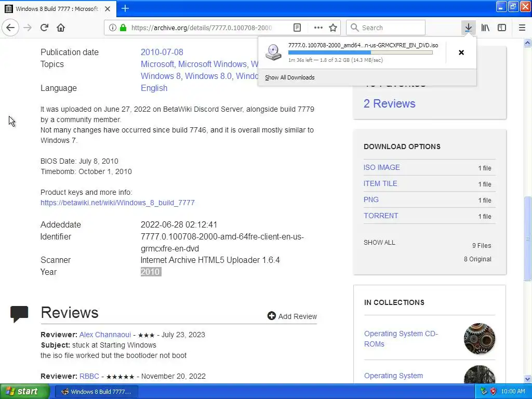Select the Windows 8 Build 7777 browser tab
Viewport: 532px width, 399px height.
tap(58, 9)
